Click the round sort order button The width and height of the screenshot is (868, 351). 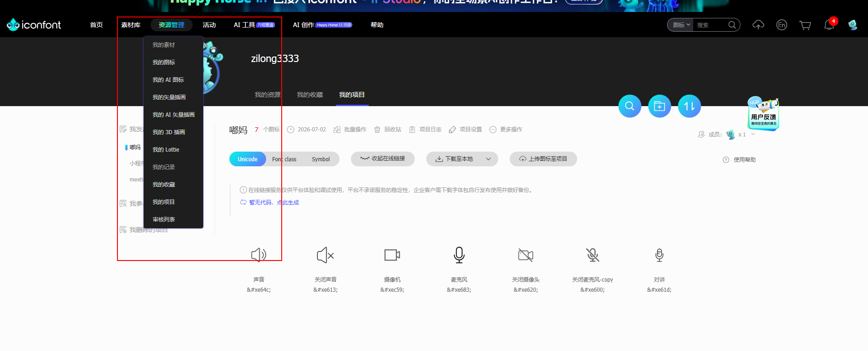[x=690, y=106]
